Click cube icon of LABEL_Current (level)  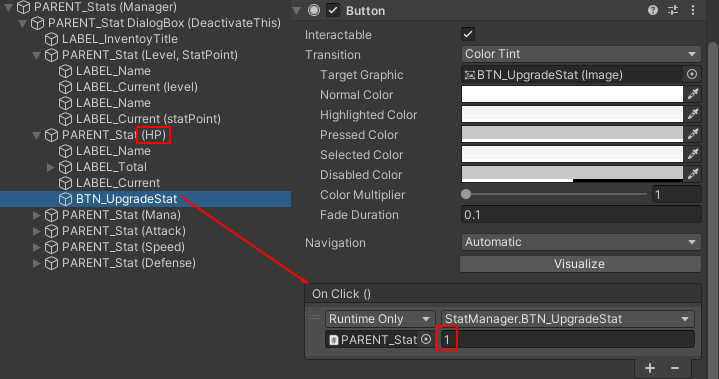point(66,87)
